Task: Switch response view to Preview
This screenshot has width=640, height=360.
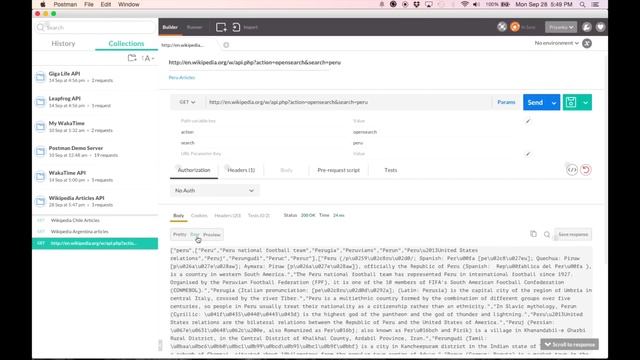Action: point(212,234)
